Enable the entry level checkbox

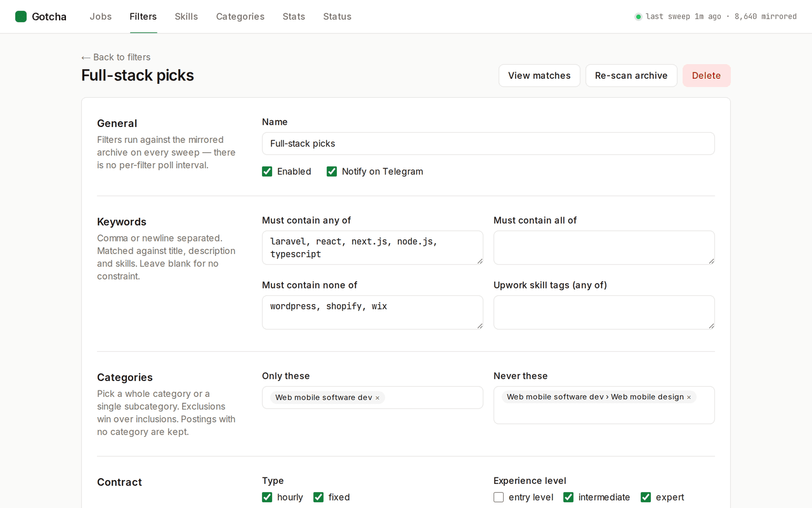point(499,497)
